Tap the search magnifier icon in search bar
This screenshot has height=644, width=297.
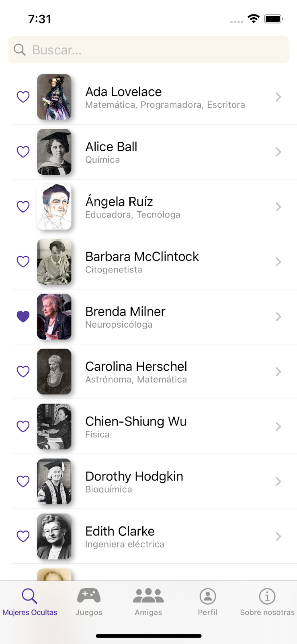(x=19, y=50)
